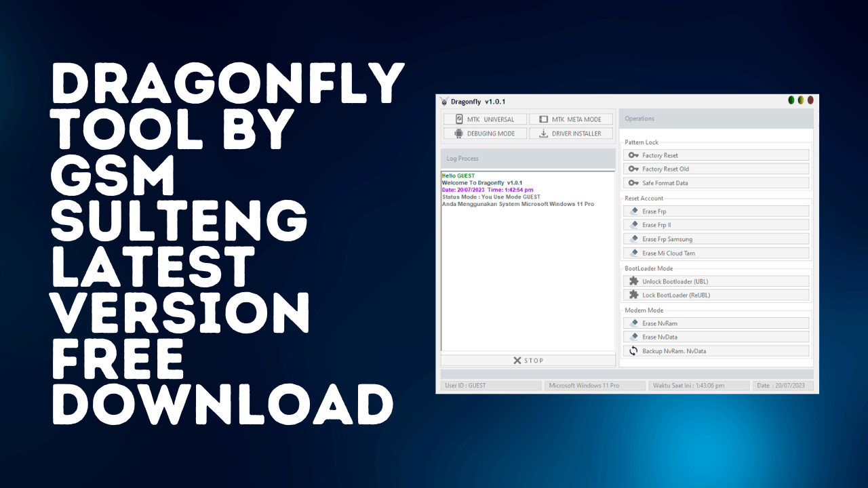868x488 pixels.
Task: Click Lock BootLoader (ReUBL)
Action: coord(716,295)
